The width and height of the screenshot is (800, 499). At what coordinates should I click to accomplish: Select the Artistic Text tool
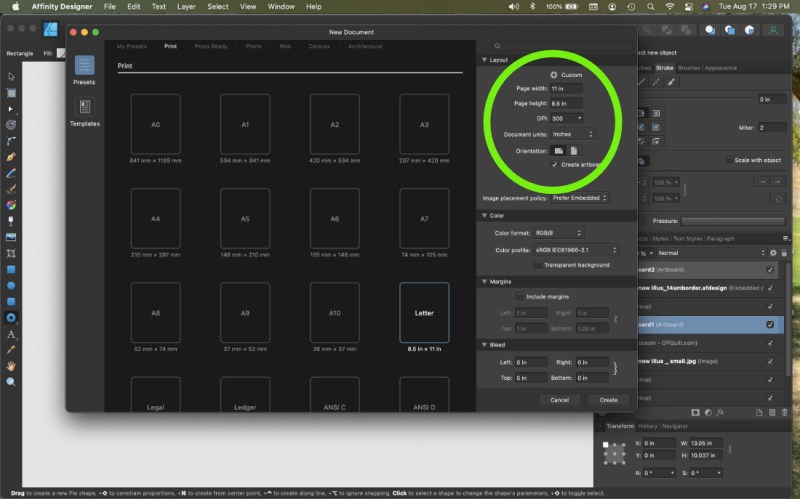tap(11, 334)
